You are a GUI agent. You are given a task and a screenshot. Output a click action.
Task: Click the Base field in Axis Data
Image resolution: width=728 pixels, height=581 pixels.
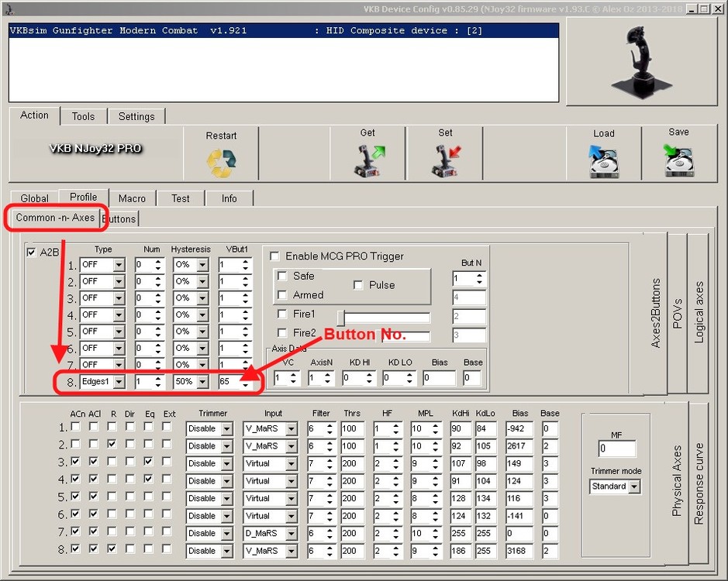[x=471, y=378]
